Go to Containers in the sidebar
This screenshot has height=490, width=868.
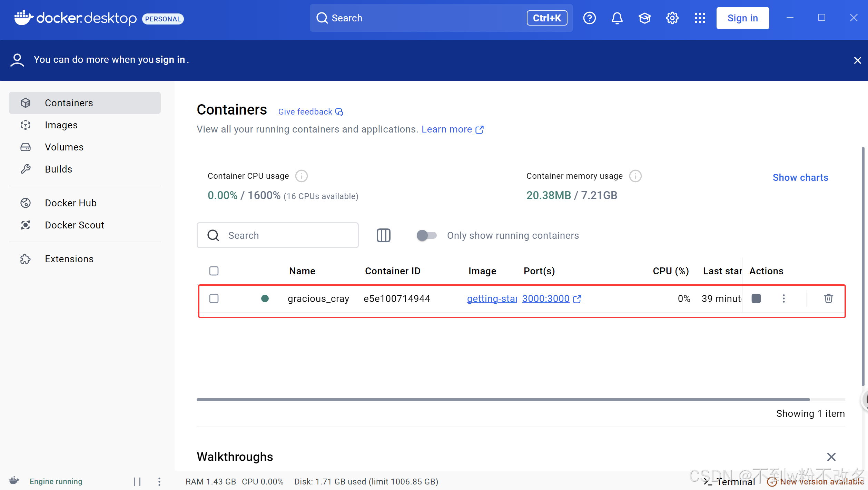[85, 103]
